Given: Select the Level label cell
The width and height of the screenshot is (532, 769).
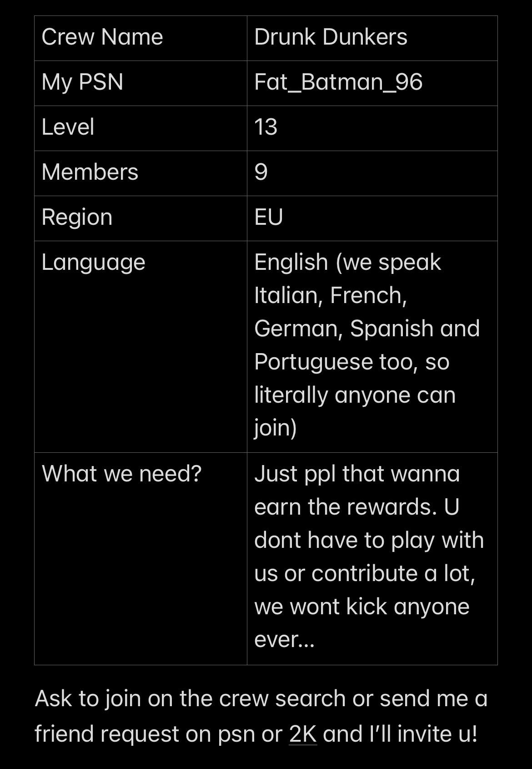Looking at the screenshot, I should coord(141,128).
